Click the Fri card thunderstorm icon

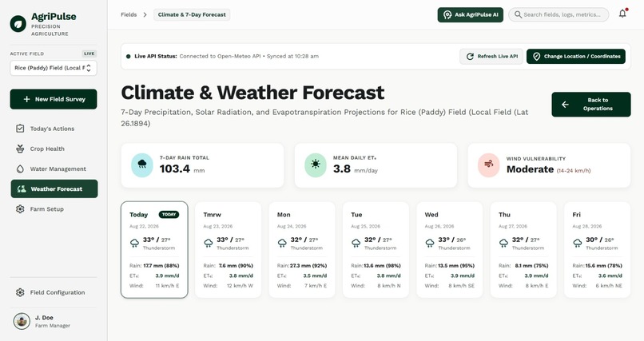point(578,243)
